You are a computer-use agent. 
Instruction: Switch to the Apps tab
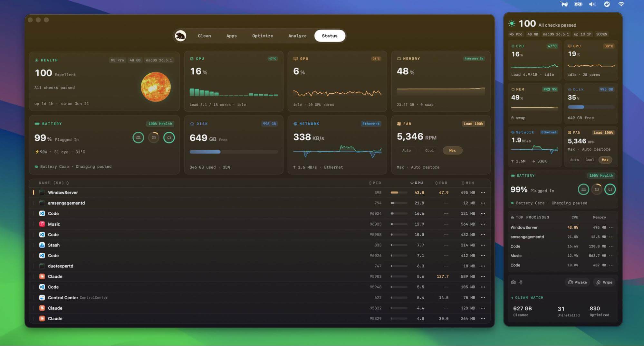[x=231, y=36]
